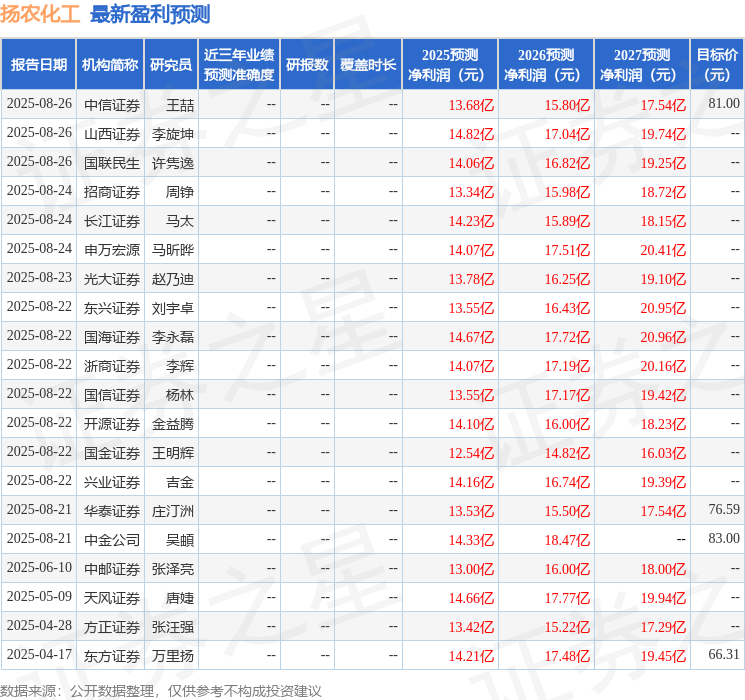Viewport: 745px width, 700px height.
Task: Click the target price 81.00
Action: coord(724,104)
